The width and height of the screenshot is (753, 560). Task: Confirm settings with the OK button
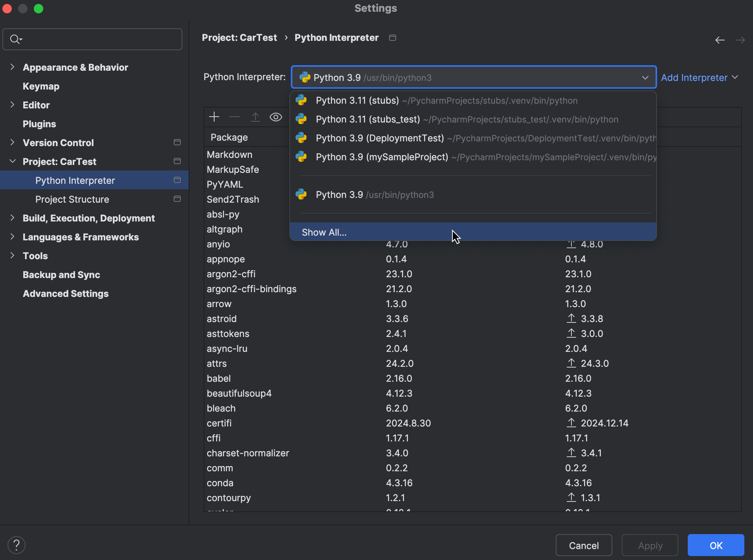tap(715, 545)
